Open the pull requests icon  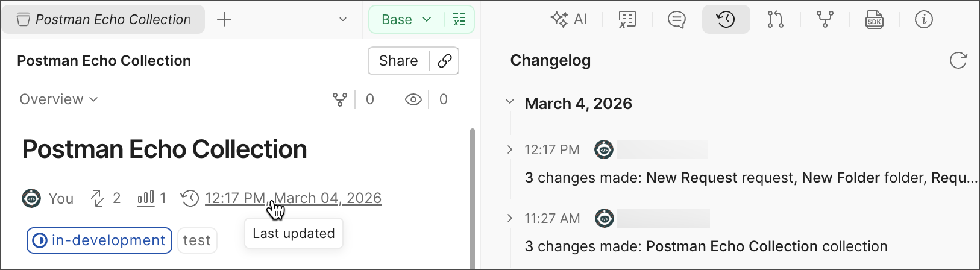775,19
